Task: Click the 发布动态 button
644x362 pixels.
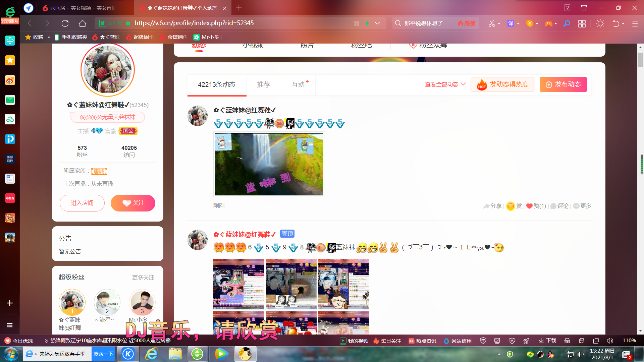Action: pos(563,84)
